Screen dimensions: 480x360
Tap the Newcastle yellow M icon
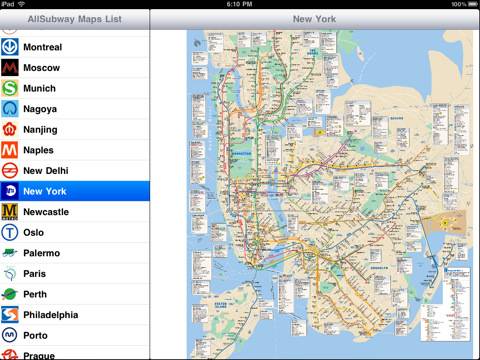click(x=10, y=212)
